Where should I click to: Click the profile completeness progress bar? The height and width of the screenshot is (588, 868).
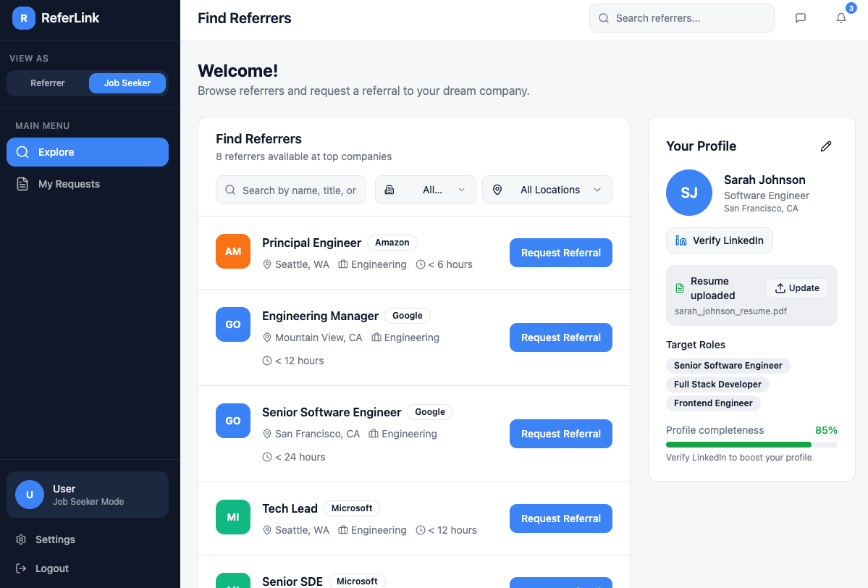(751, 444)
